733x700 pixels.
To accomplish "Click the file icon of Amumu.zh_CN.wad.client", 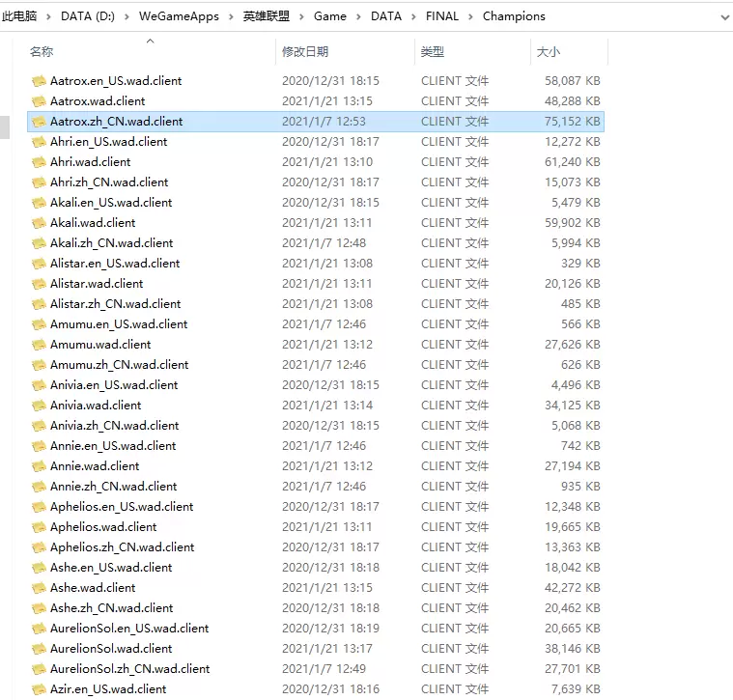I will (x=39, y=365).
